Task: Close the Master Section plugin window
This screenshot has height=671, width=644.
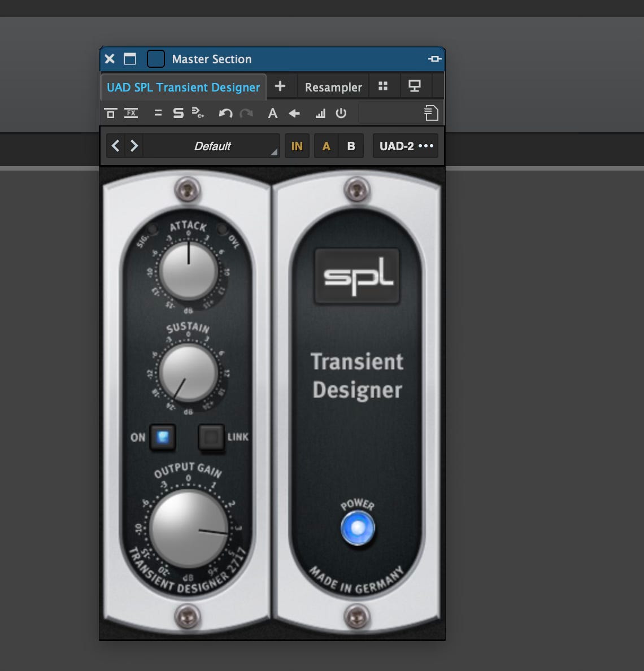Action: tap(110, 59)
